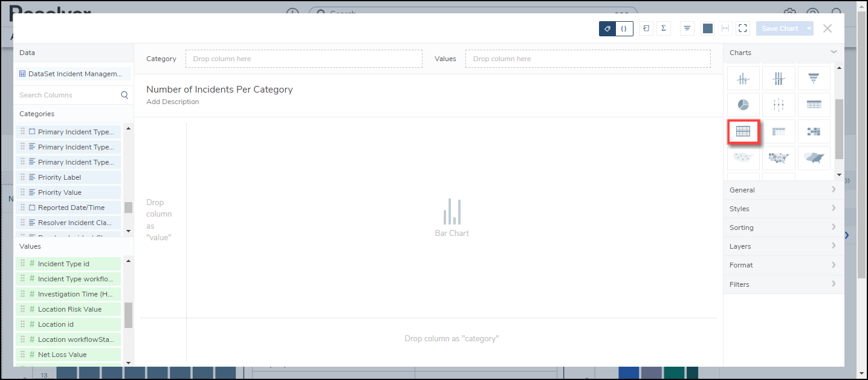
Task: Expand the Layers section
Action: pos(783,246)
